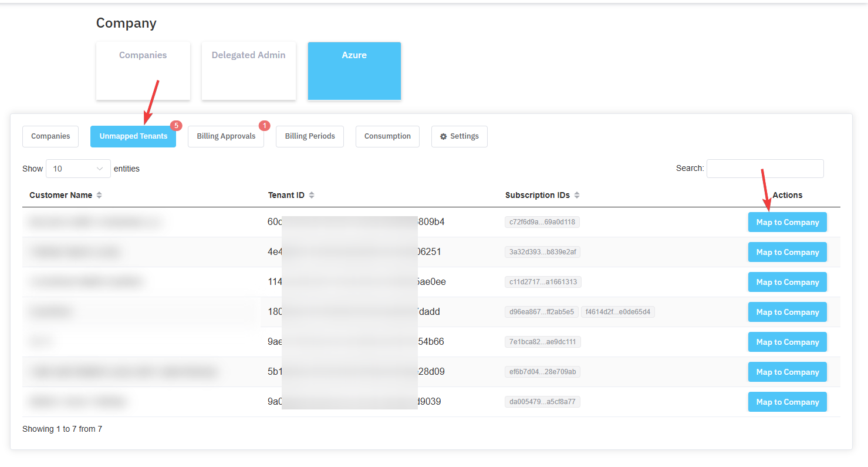The image size is (868, 467).
Task: Click Map to Company for tenant 4e4
Action: click(x=787, y=252)
